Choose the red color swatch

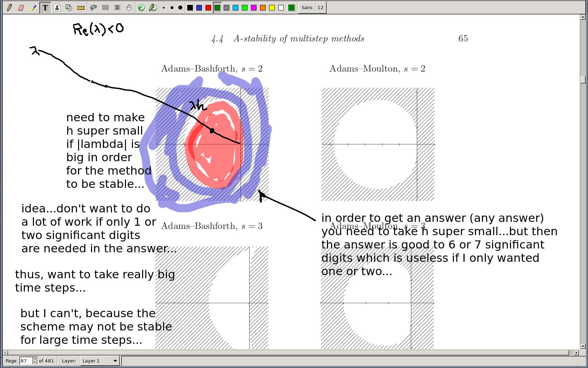pos(208,8)
